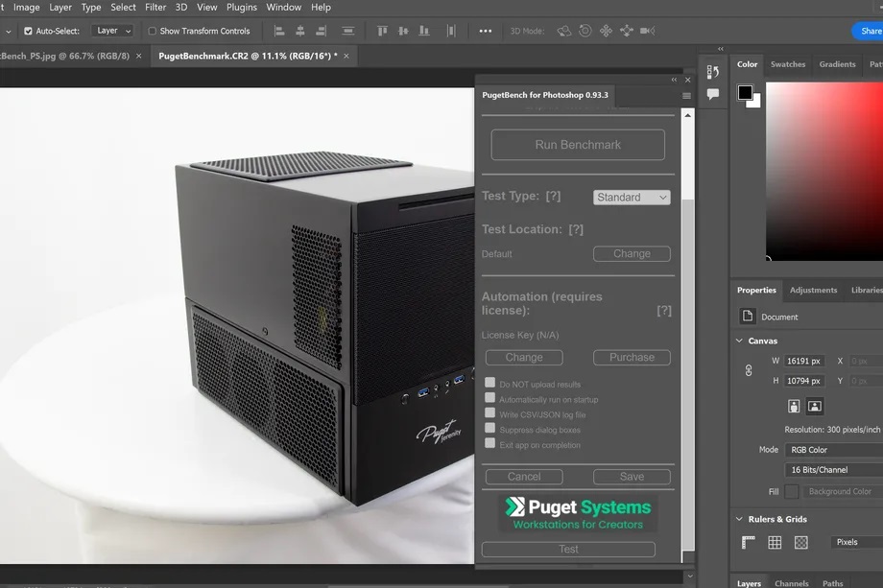Open the Test Type Standard dropdown
The image size is (883, 588).
632,197
